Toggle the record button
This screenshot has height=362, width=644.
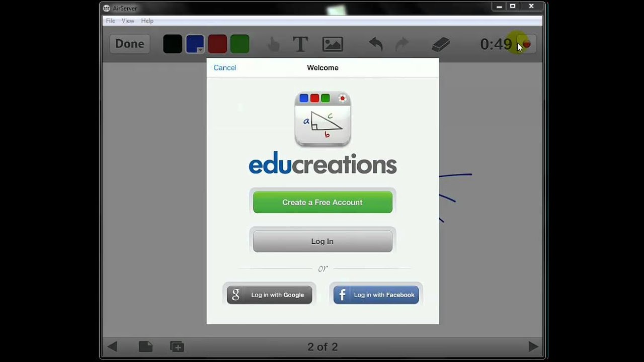click(526, 44)
